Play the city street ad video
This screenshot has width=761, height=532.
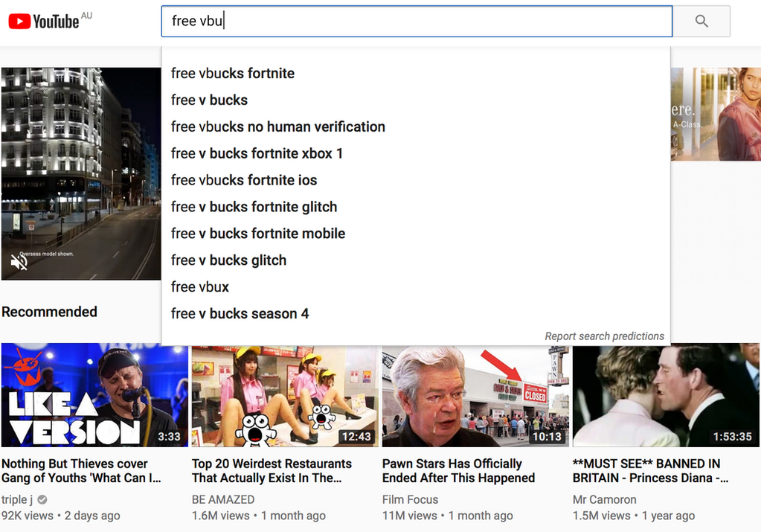coord(81,174)
